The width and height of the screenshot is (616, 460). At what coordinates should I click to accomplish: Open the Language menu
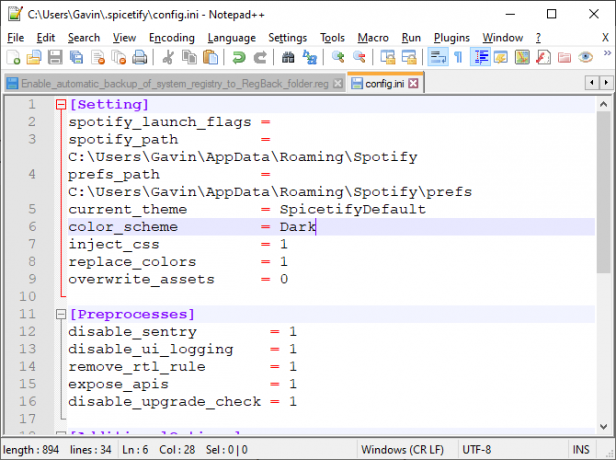pos(231,38)
